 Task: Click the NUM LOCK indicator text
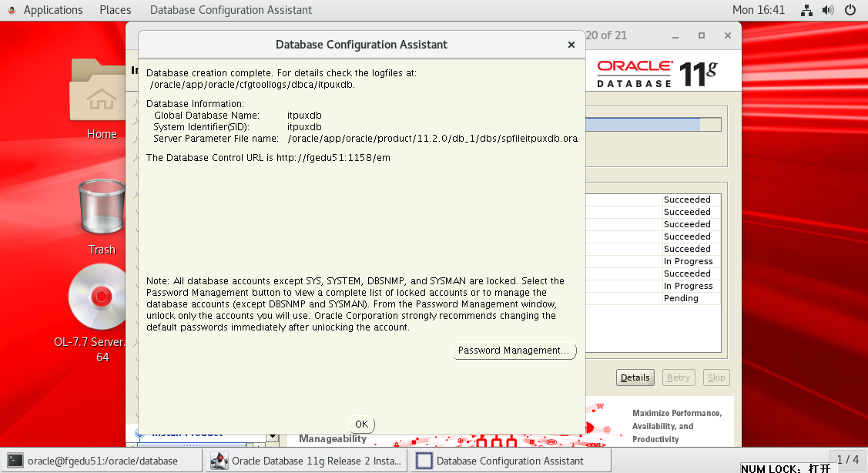[786, 468]
